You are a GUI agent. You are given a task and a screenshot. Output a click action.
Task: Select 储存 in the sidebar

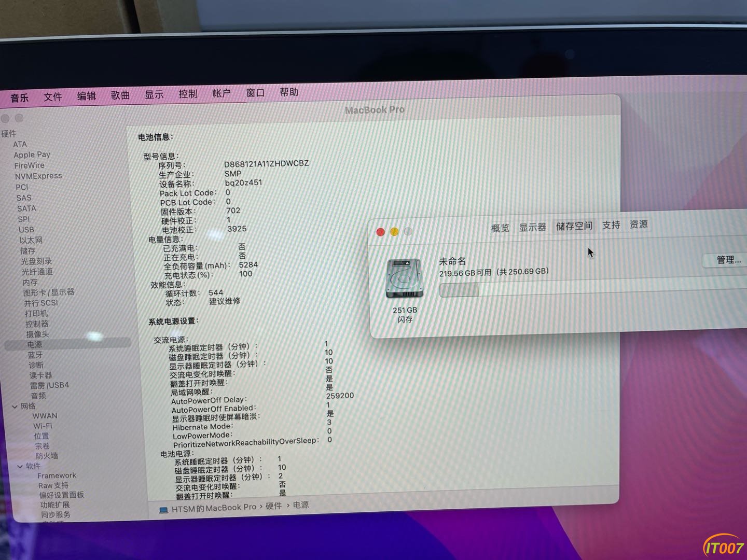[28, 250]
